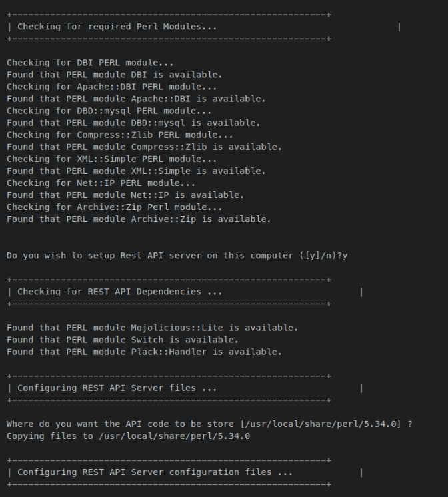448x497 pixels.
Task: Click the 'Net::IP is available' line
Action: (x=125, y=195)
